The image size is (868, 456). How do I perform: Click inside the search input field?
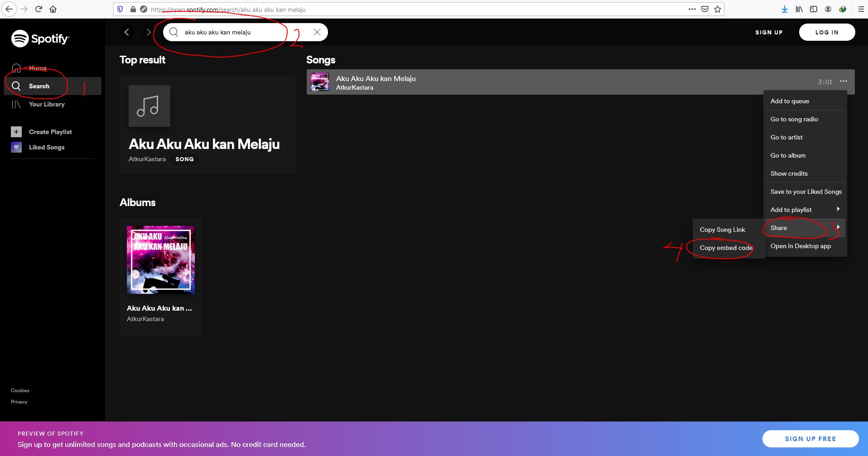pos(227,32)
